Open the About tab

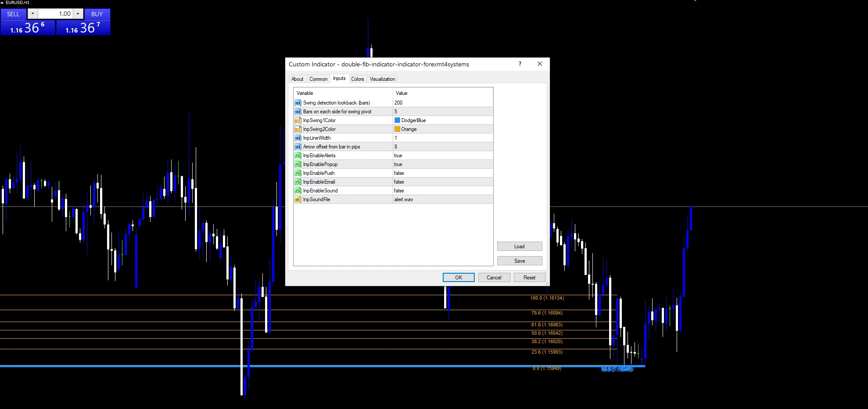click(297, 79)
